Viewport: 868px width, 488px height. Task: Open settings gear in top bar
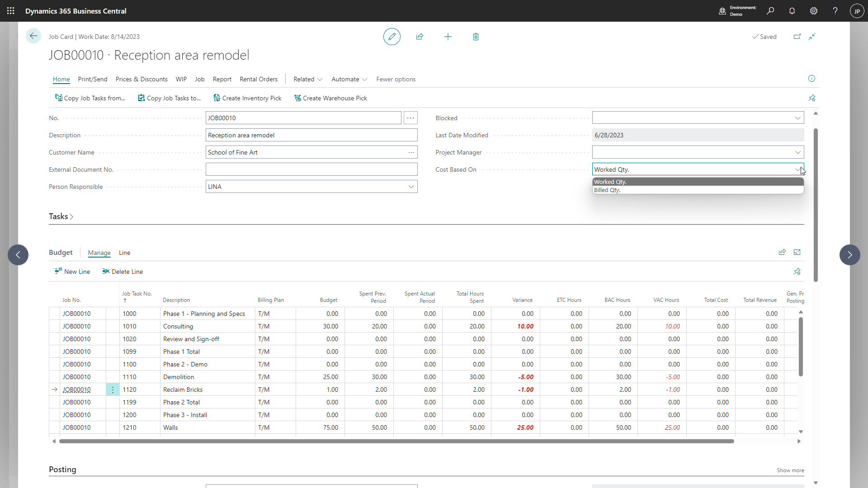click(814, 11)
